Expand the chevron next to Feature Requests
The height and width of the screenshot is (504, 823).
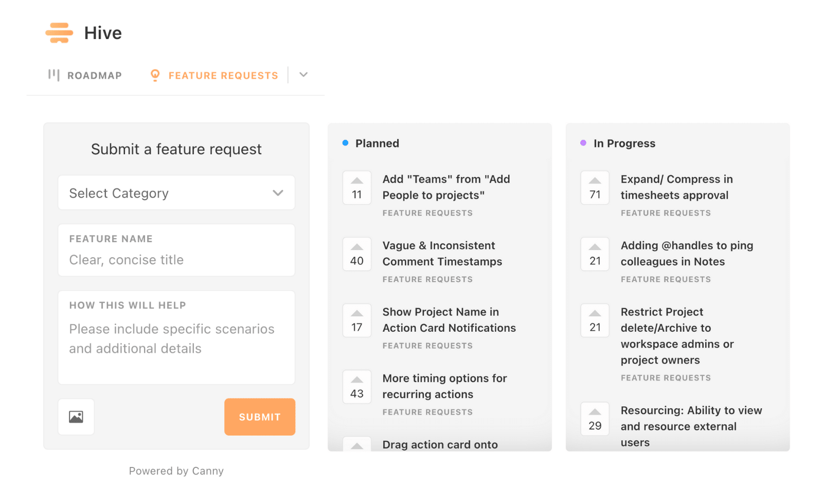click(x=303, y=75)
